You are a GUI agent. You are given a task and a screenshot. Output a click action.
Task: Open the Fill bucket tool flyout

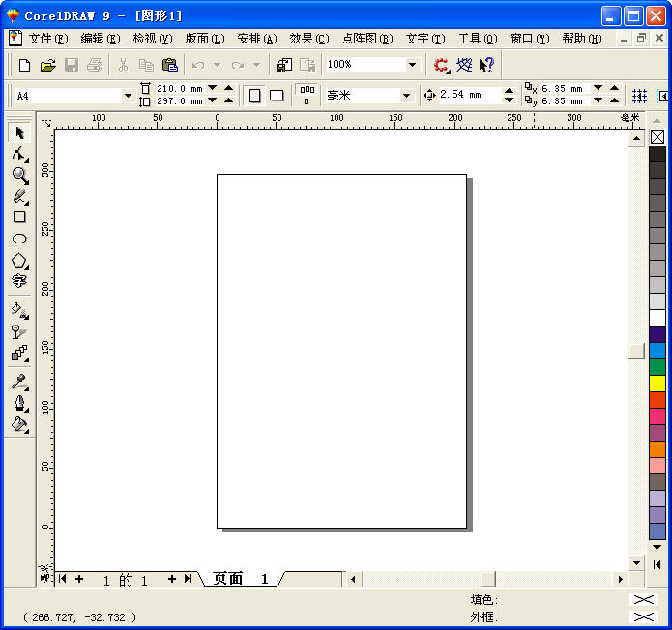(19, 424)
